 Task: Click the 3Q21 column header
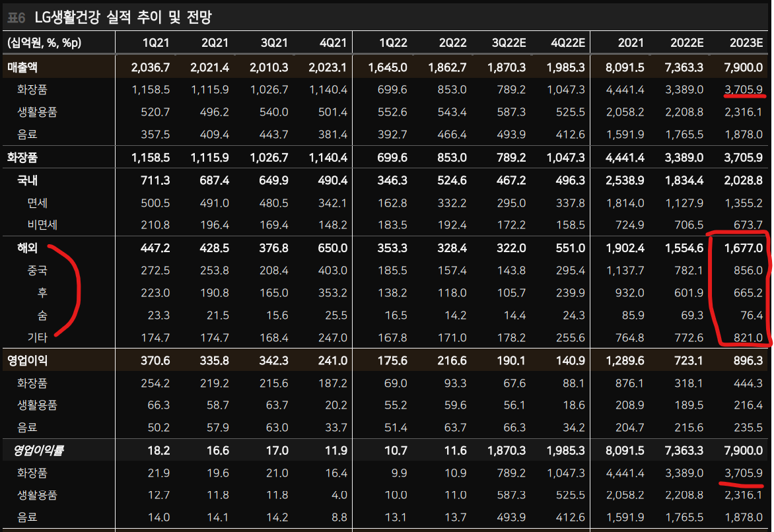pyautogui.click(x=274, y=43)
